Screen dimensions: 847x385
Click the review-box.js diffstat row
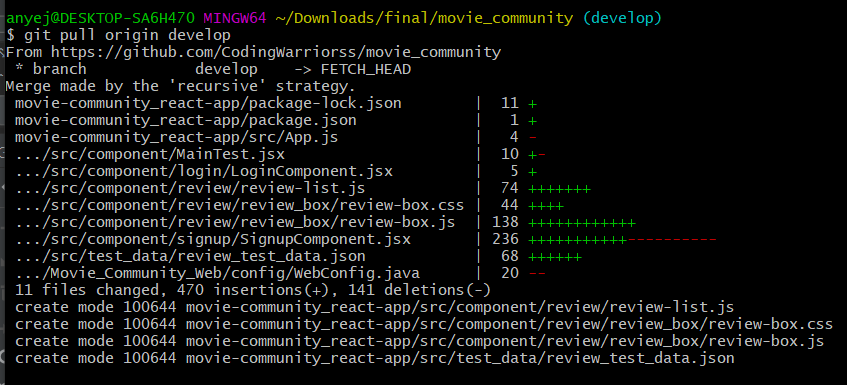coord(325,222)
